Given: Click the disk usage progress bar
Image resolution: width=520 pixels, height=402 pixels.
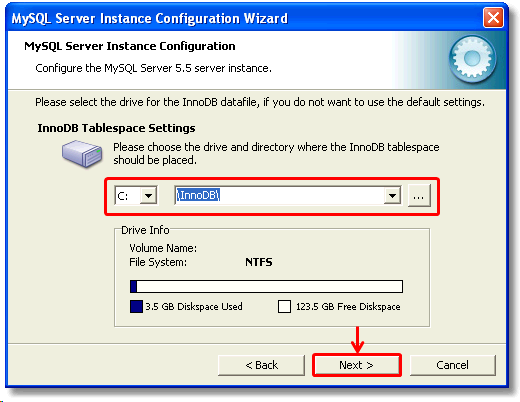Looking at the screenshot, I should pos(266,286).
